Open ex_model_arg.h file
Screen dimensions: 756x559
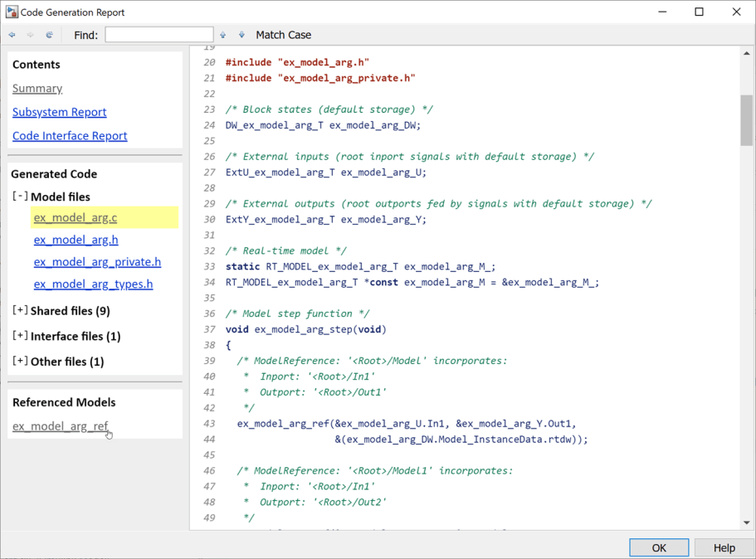tap(76, 240)
